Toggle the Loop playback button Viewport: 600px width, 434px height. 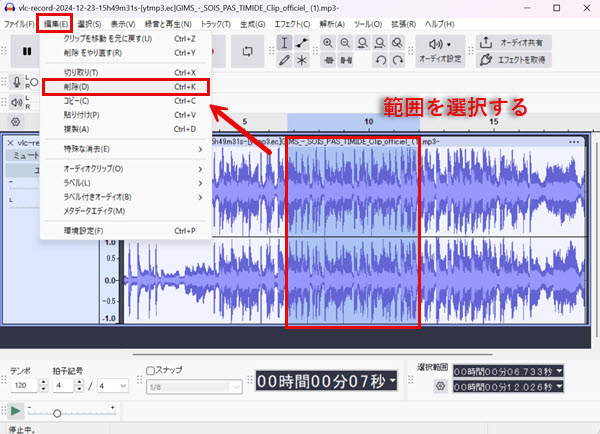click(x=248, y=51)
